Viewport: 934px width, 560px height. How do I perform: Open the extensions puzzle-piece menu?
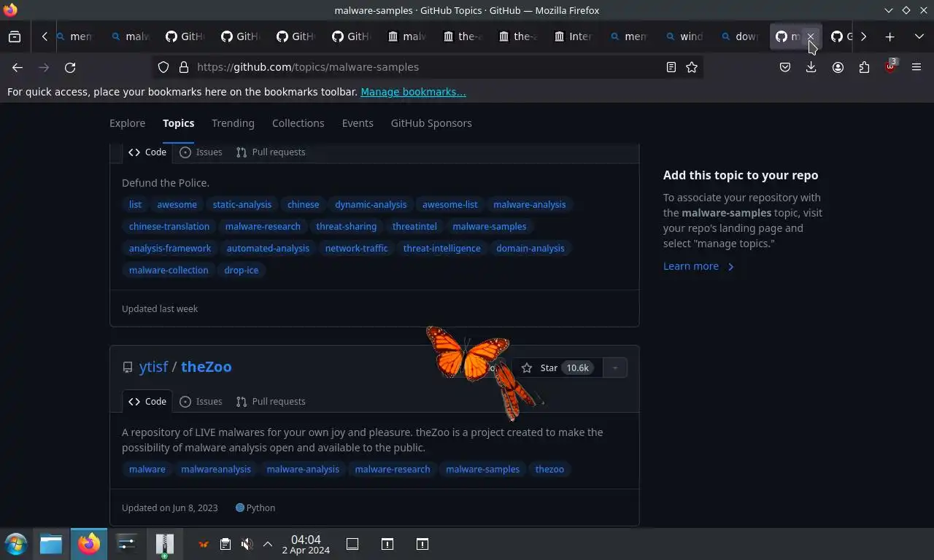[864, 67]
